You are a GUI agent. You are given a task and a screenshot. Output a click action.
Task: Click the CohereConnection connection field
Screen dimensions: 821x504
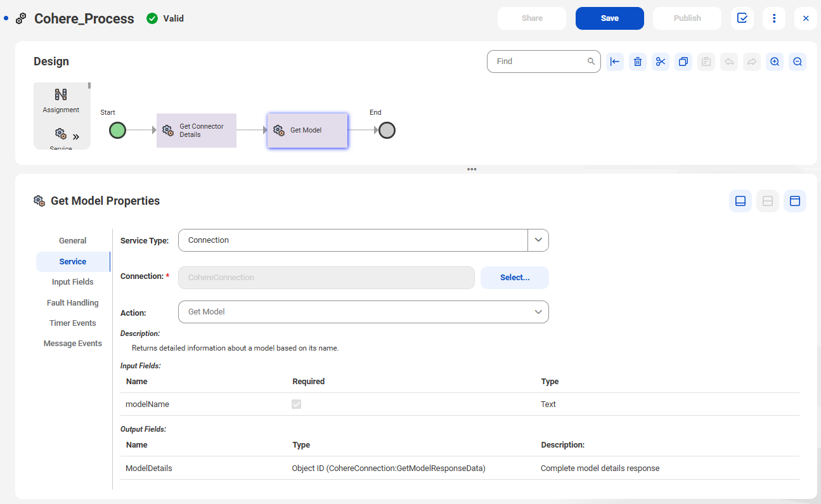[326, 278]
